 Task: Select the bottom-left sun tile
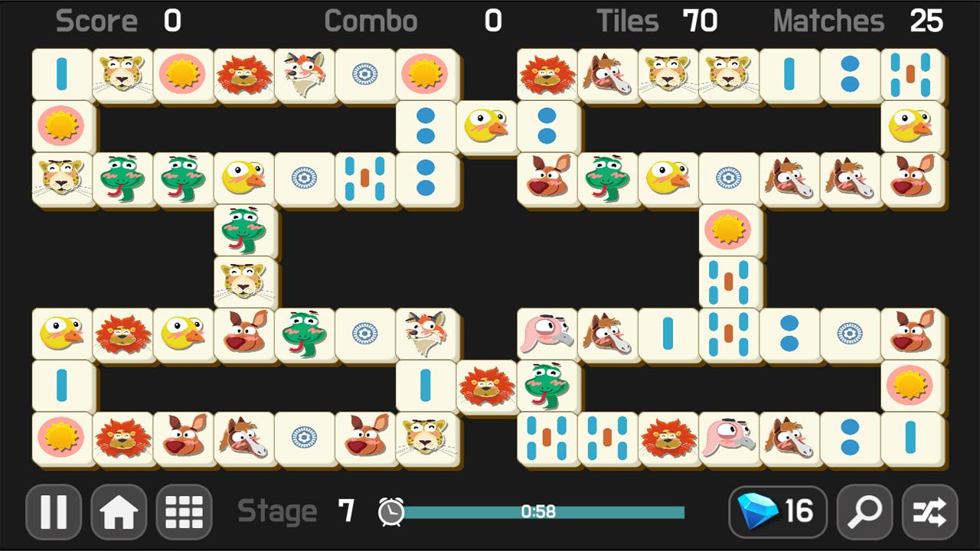(61, 439)
